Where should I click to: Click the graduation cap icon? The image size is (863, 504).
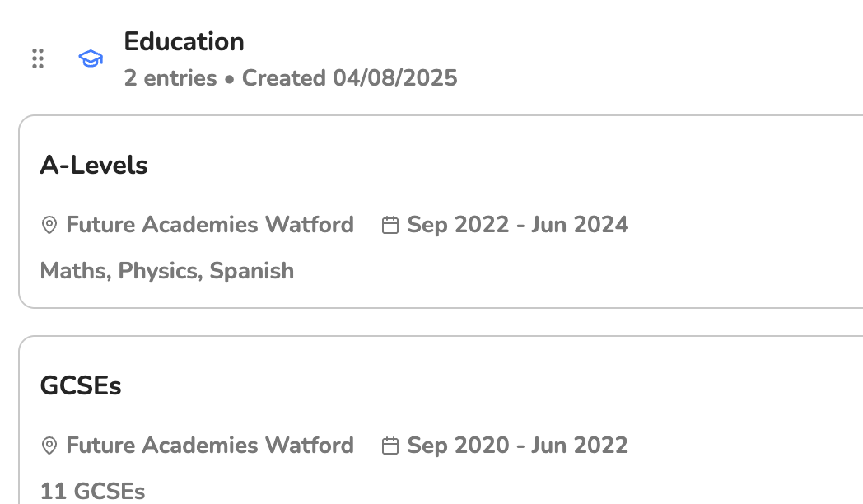(91, 59)
